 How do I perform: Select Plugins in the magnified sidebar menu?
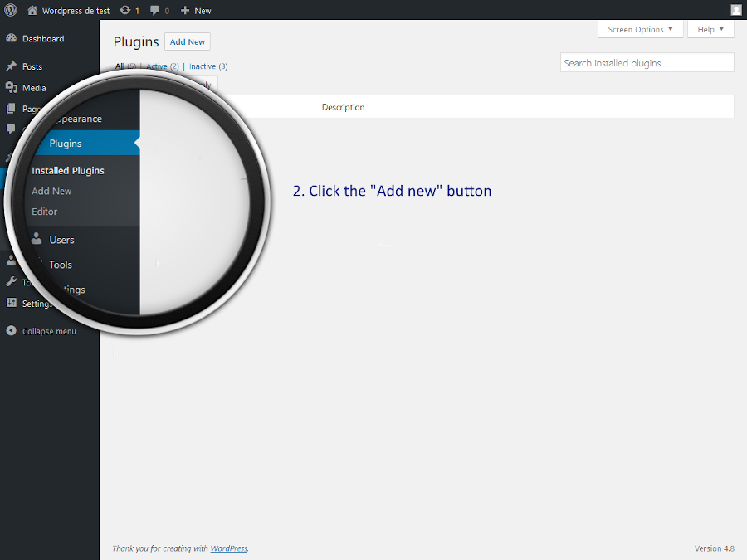(66, 144)
